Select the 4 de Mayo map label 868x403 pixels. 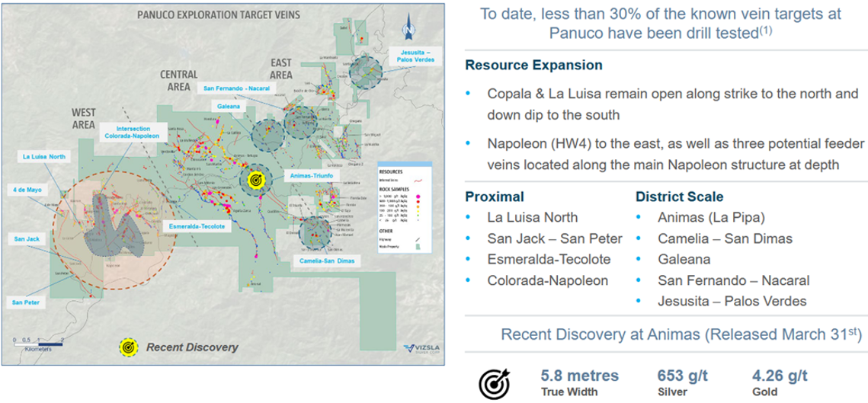[x=28, y=188]
